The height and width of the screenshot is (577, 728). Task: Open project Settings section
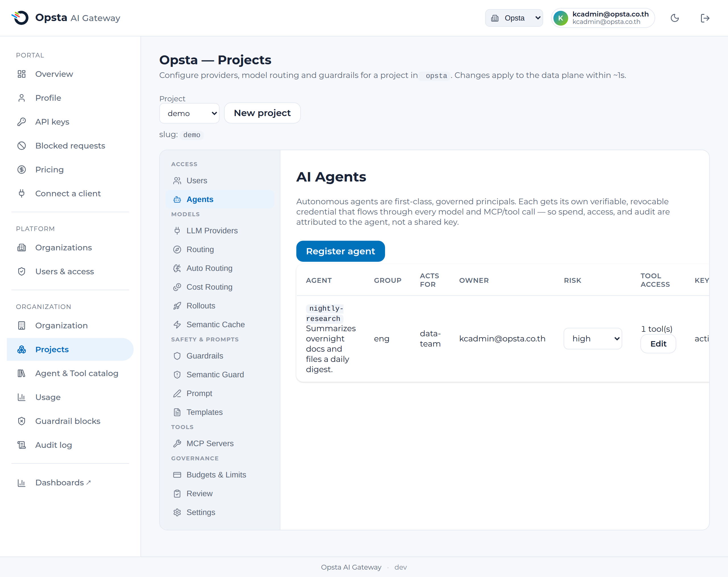point(220,512)
